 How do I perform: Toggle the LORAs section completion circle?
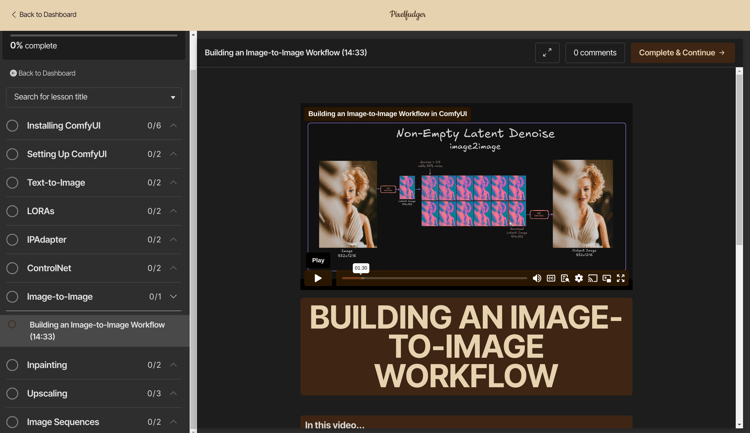pyautogui.click(x=13, y=211)
